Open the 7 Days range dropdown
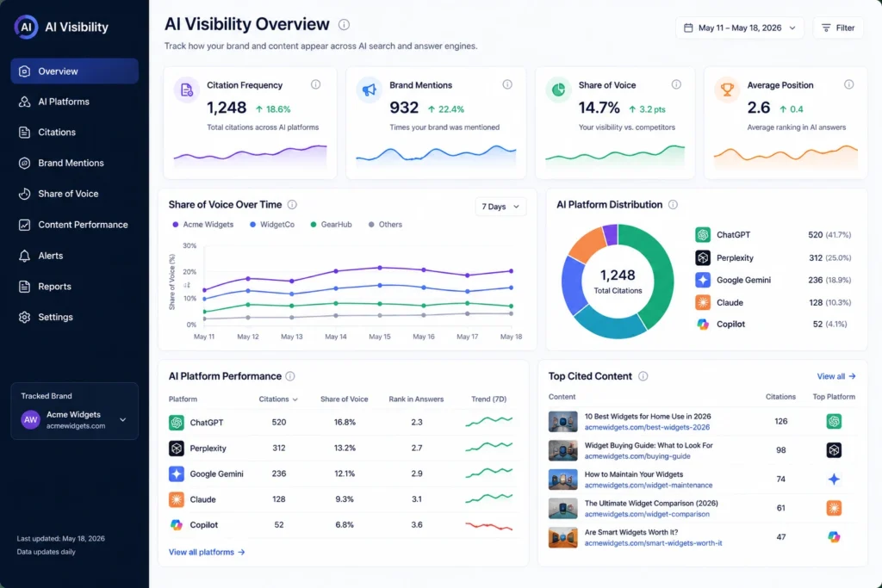882x588 pixels. [x=500, y=207]
